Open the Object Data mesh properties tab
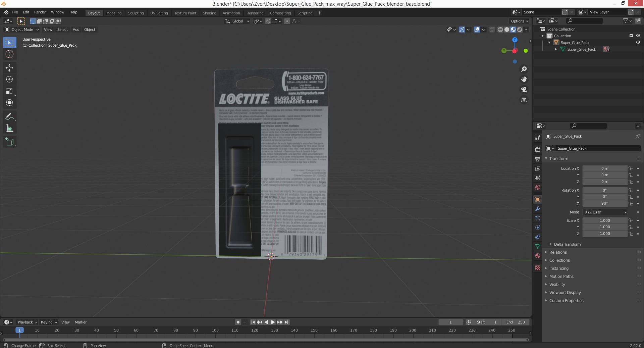The image size is (644, 348). pyautogui.click(x=538, y=246)
